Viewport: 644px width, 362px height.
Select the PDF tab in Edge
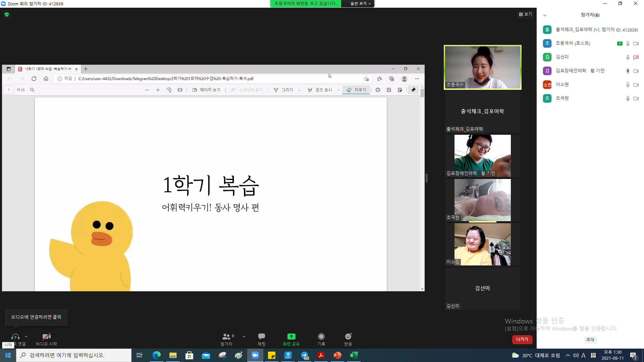[47, 69]
